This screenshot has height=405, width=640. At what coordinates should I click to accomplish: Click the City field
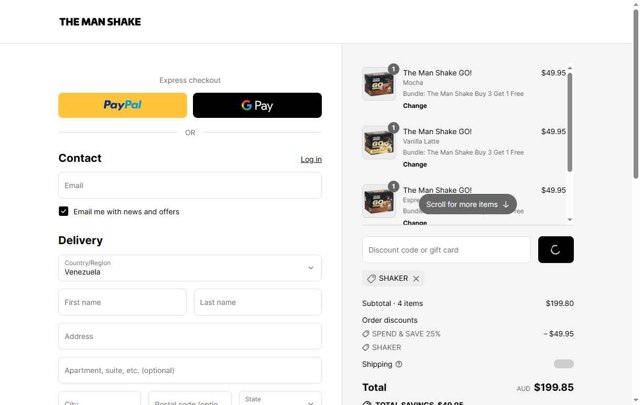100,398
